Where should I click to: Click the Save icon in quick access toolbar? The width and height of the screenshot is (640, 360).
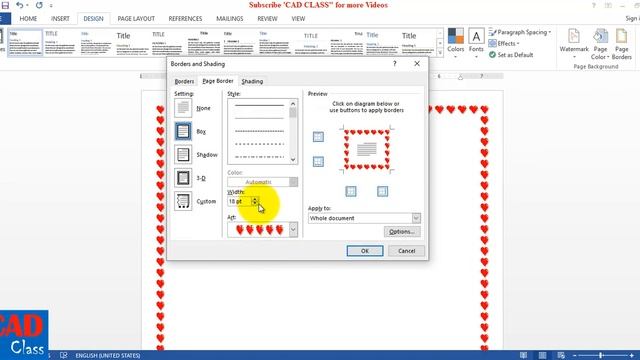click(x=5, y=5)
